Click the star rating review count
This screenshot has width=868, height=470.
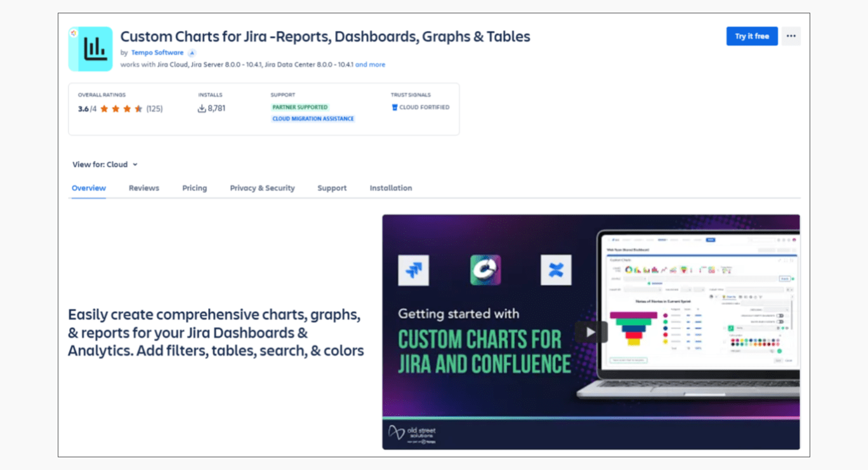click(x=154, y=109)
